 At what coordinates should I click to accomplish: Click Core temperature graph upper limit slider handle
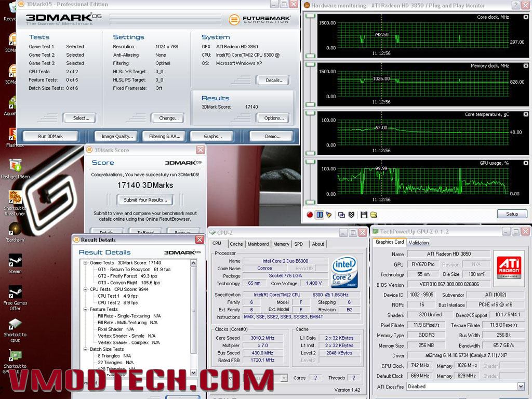point(310,113)
